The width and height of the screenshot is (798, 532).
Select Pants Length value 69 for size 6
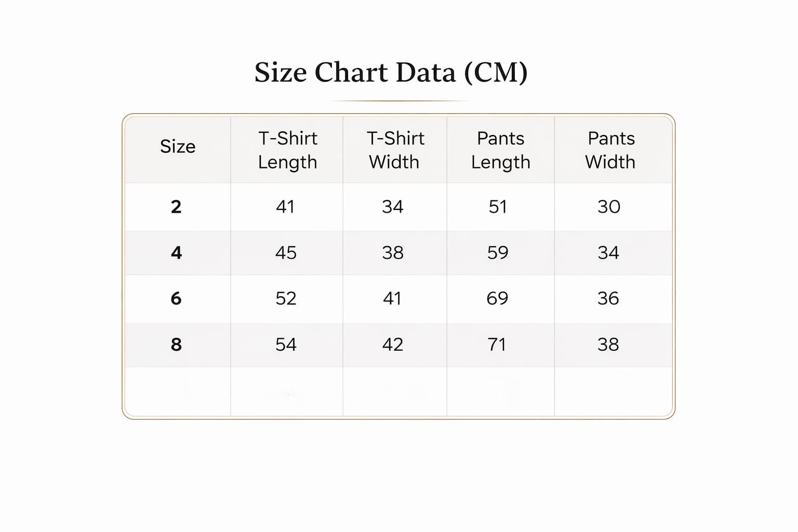click(x=497, y=299)
